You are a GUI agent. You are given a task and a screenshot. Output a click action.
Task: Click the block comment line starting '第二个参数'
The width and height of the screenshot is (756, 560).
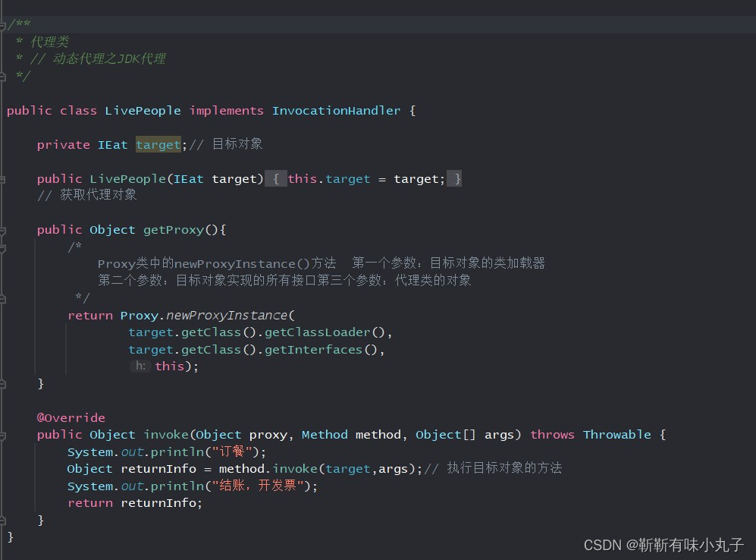click(x=284, y=280)
